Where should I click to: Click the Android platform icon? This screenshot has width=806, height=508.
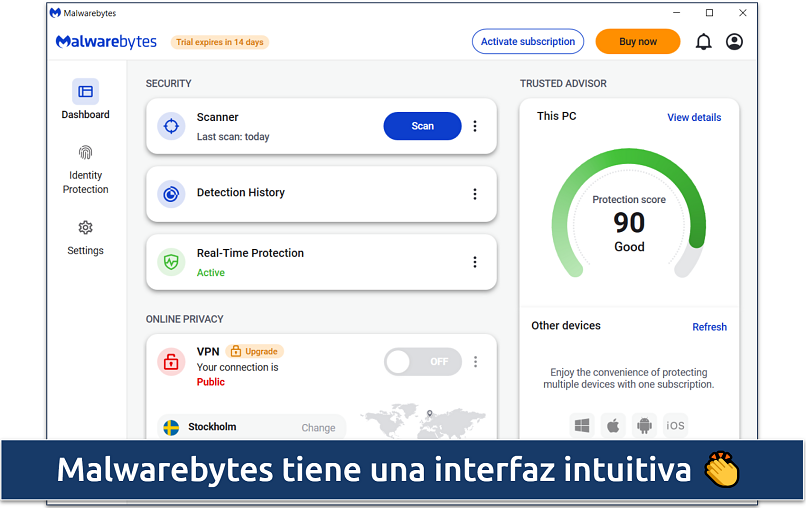tap(644, 425)
